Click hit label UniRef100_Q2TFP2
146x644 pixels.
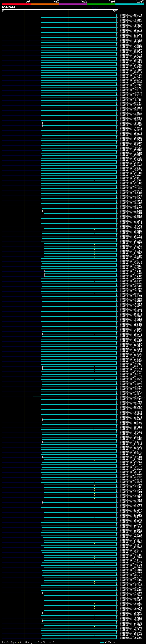pos(131,401)
